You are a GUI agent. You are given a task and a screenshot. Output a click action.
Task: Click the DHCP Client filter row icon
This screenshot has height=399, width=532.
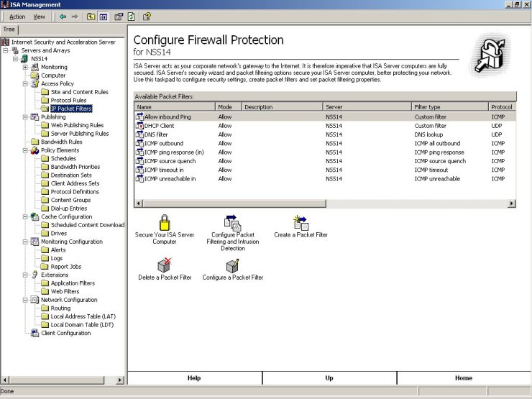click(x=139, y=126)
